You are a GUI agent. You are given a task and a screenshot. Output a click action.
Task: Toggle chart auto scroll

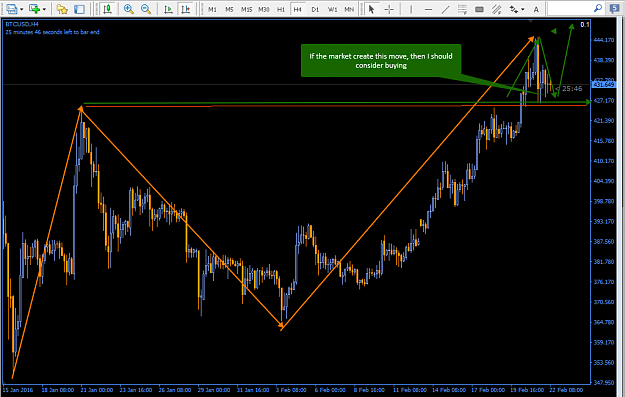168,9
